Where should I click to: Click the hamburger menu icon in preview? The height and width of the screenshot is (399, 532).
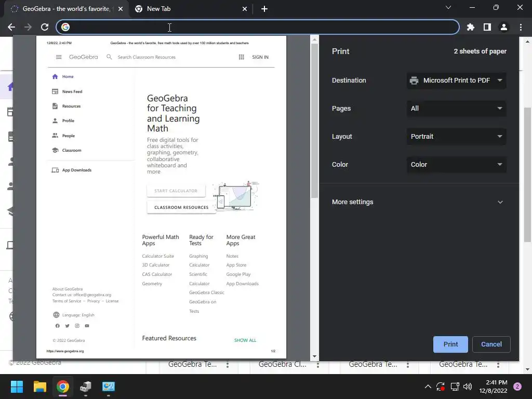click(59, 57)
